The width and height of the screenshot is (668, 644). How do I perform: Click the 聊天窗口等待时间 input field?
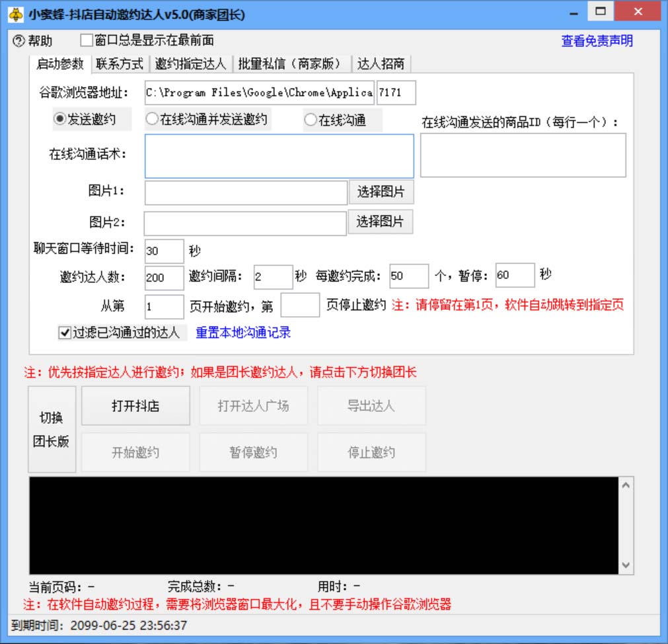163,251
